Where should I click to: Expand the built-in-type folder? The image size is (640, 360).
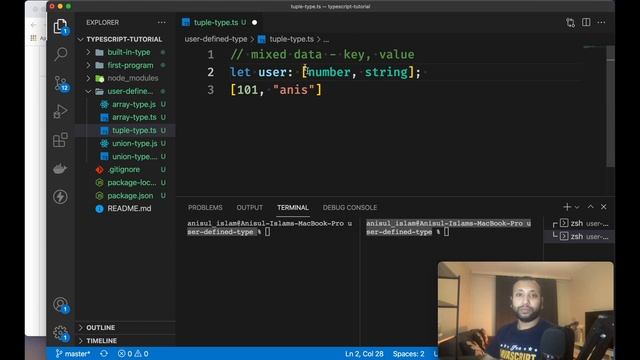pos(129,52)
